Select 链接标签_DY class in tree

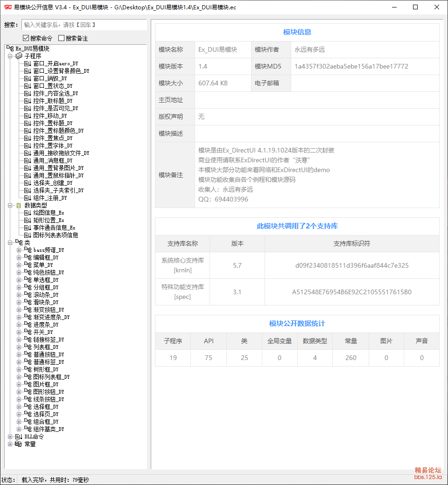(x=49, y=339)
